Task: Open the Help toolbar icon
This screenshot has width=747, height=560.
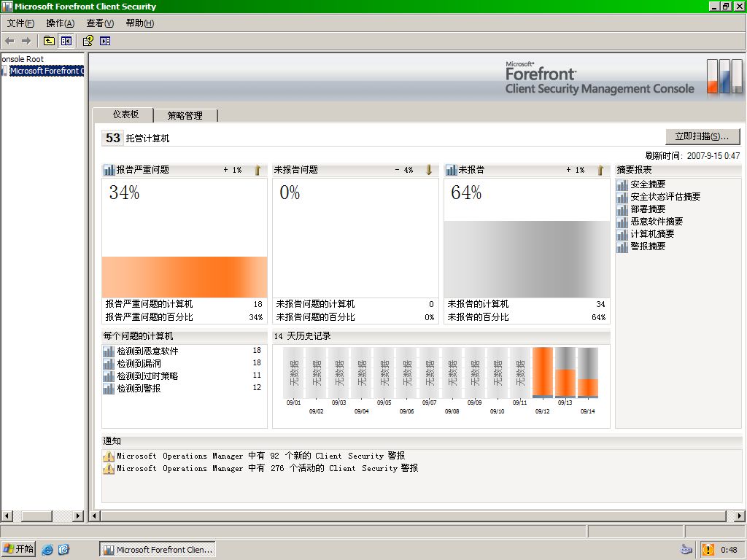Action: coord(88,41)
